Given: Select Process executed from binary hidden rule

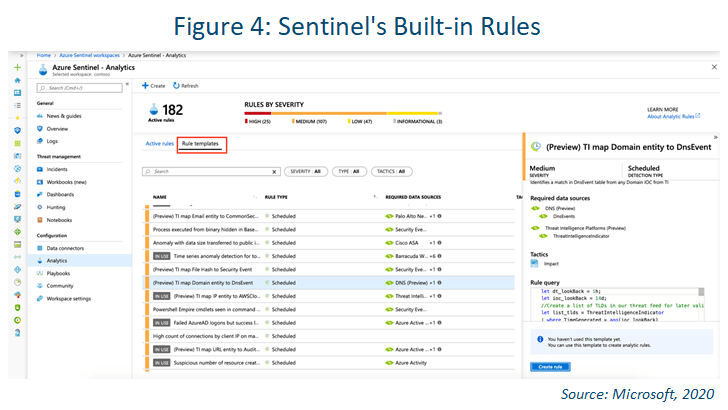Looking at the screenshot, I should (329, 229).
